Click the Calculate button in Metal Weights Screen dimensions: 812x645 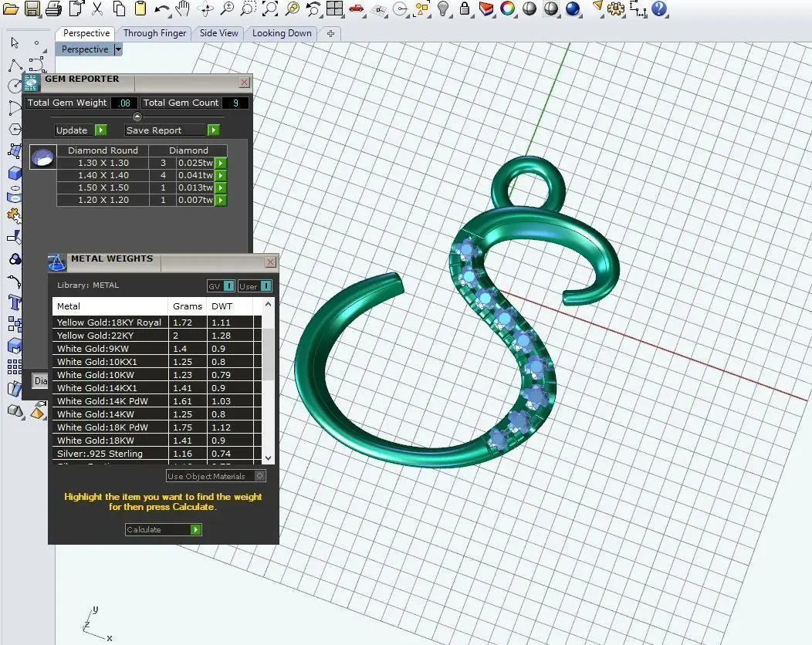click(x=163, y=529)
